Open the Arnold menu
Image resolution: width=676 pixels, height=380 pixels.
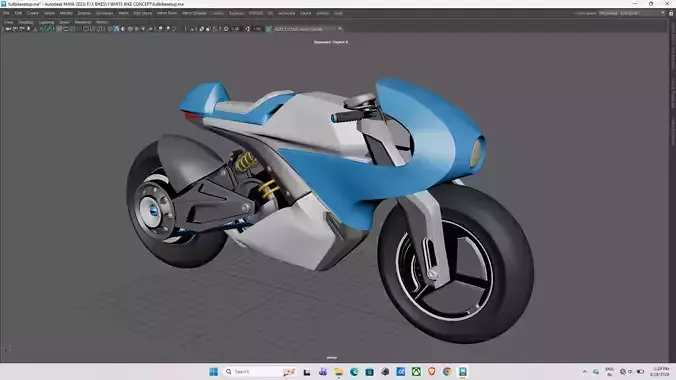pyautogui.click(x=322, y=13)
